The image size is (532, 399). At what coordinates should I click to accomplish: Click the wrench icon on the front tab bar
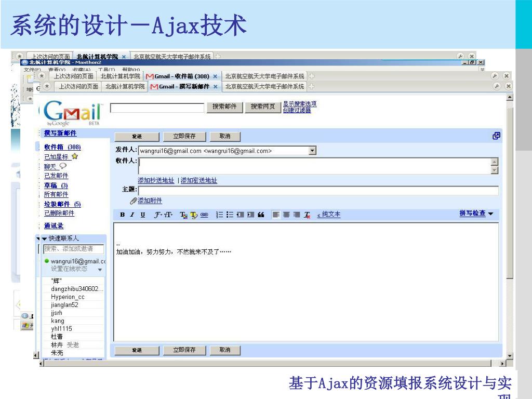[497, 86]
